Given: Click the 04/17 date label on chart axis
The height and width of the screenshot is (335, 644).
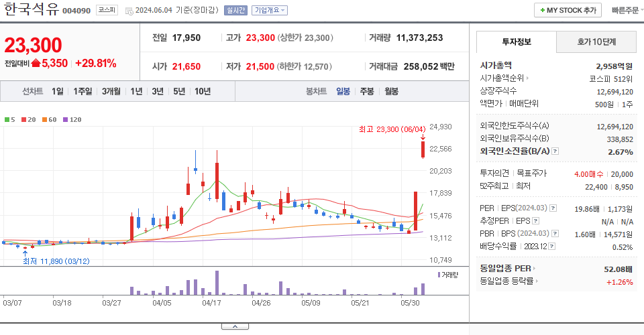Looking at the screenshot, I should [x=211, y=303].
